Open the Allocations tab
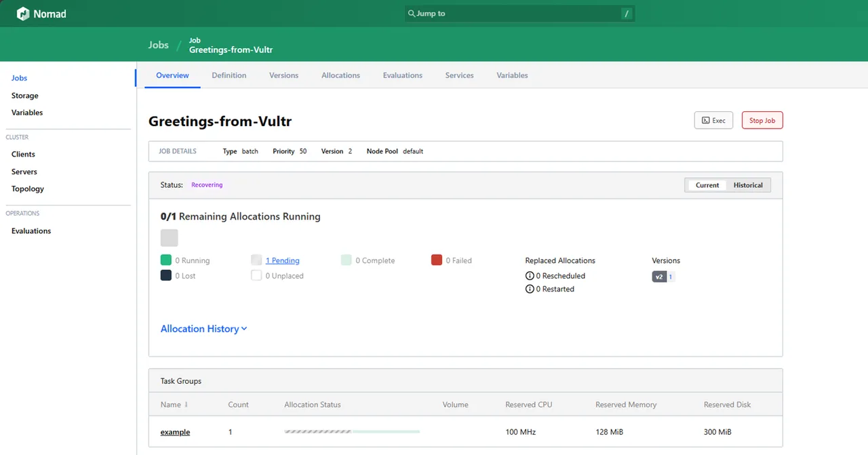Screen dimensions: 868x455 tap(340, 75)
